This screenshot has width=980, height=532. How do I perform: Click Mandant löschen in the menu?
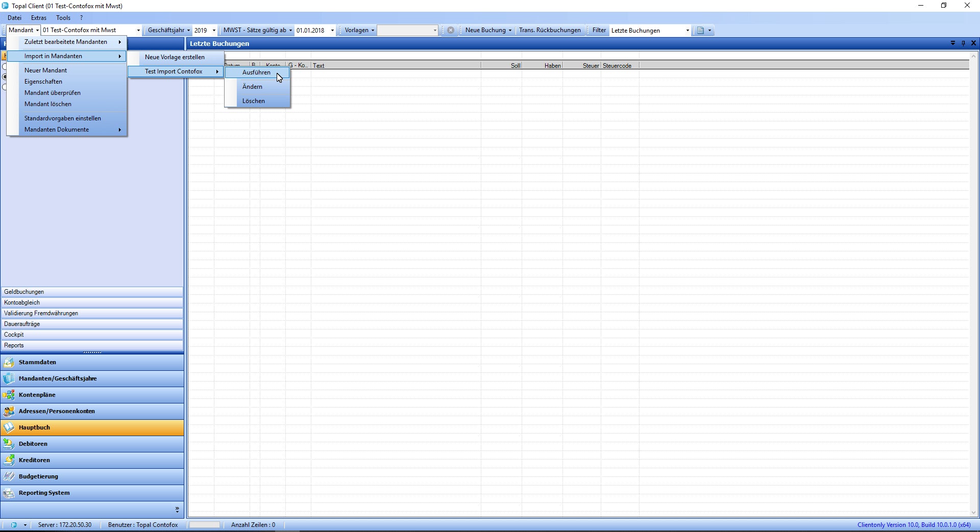pyautogui.click(x=48, y=104)
